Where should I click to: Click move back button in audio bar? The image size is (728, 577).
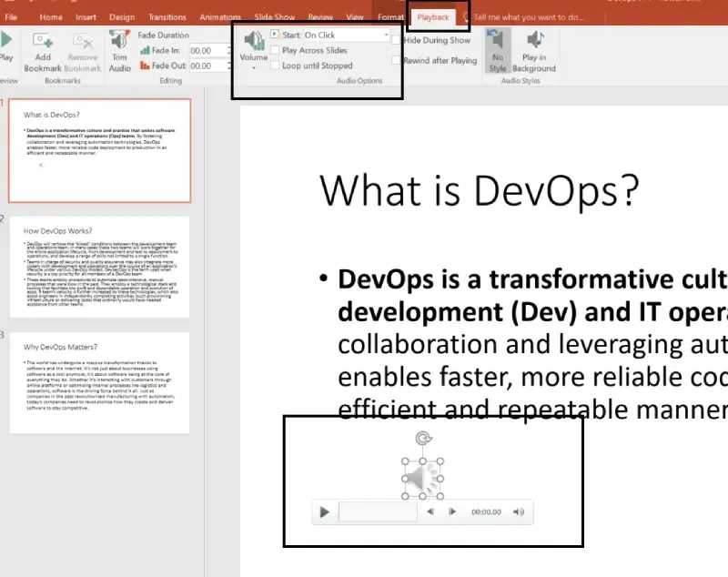[x=430, y=511]
